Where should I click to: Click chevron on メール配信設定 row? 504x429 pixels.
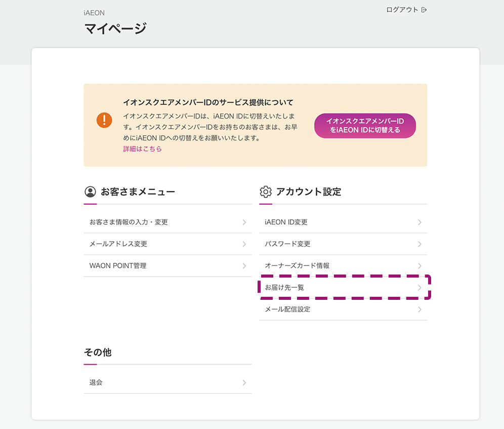click(419, 309)
